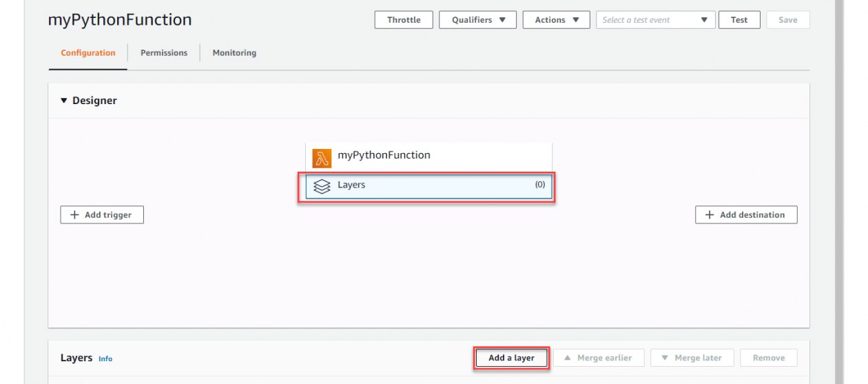Open the Layers Info link
Image resolution: width=868 pixels, height=384 pixels.
pyautogui.click(x=105, y=359)
